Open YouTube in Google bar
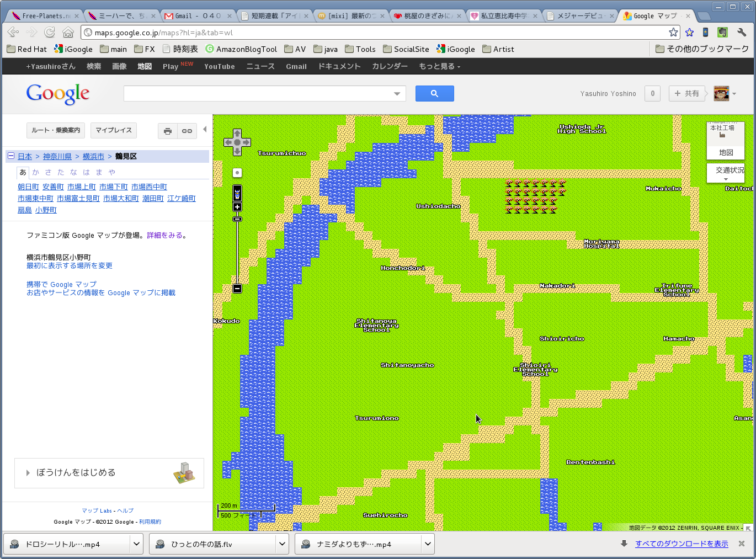The image size is (756, 559). click(x=220, y=66)
